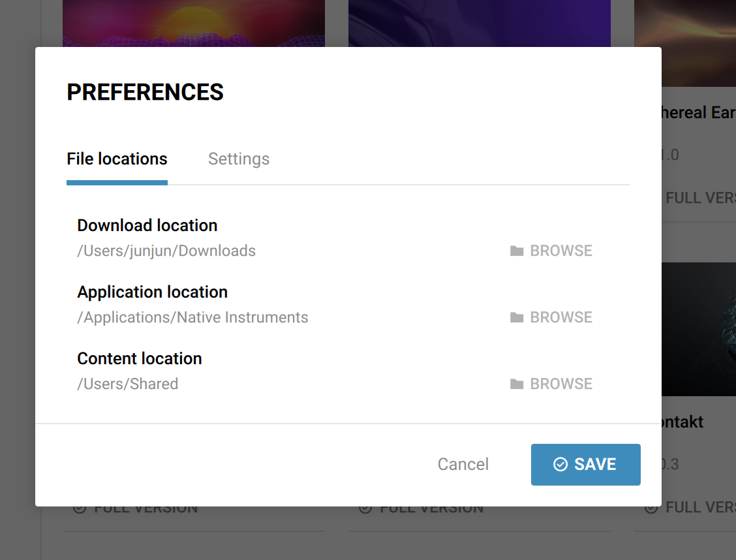736x560 pixels.
Task: Click the folder icon for Download location
Action: [x=517, y=251]
